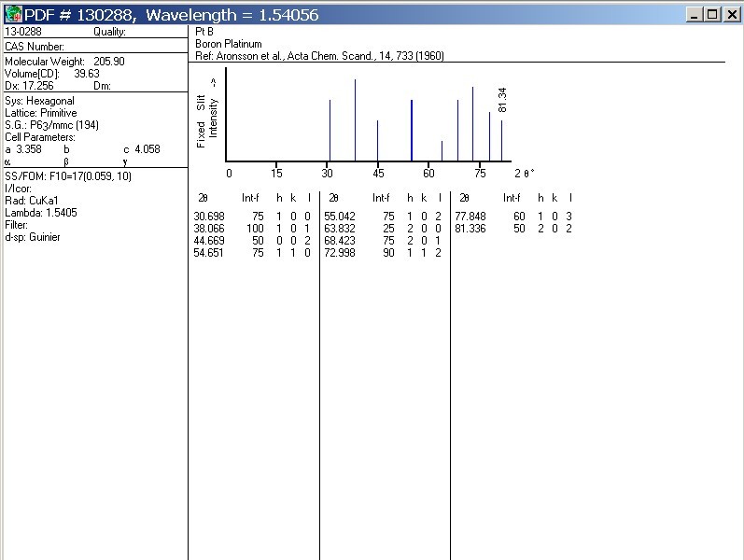Screen dimensions: 744x560
Task: Click table row 54.651
Action: point(252,253)
